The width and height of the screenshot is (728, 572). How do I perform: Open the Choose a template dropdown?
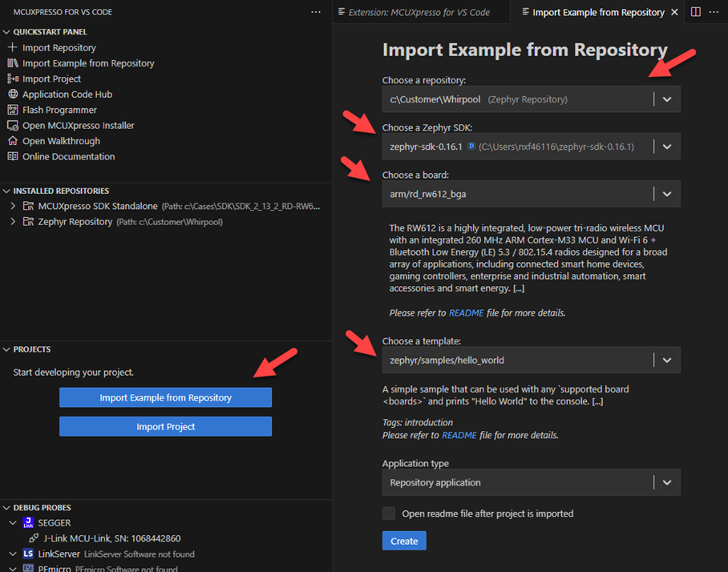click(666, 361)
